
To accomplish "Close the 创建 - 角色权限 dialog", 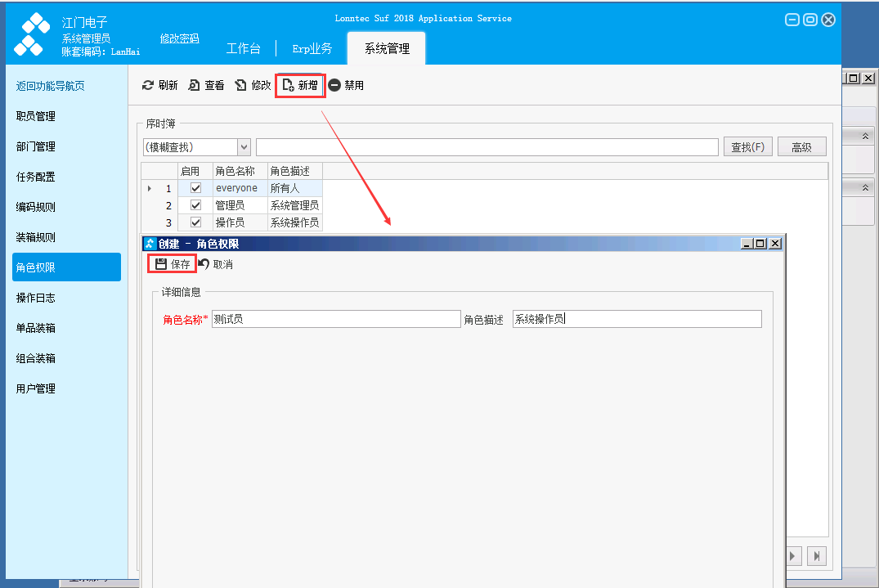I will (775, 243).
